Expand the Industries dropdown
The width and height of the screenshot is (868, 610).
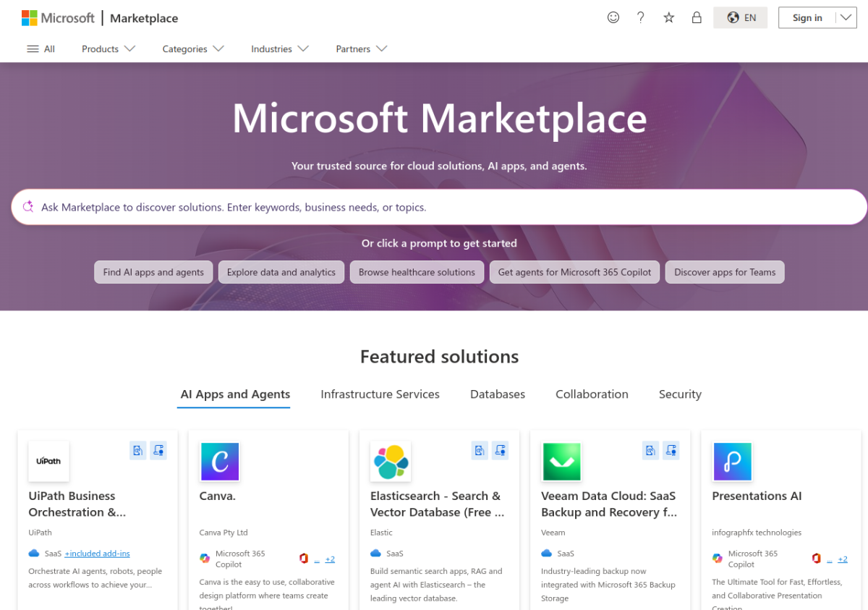tap(280, 49)
